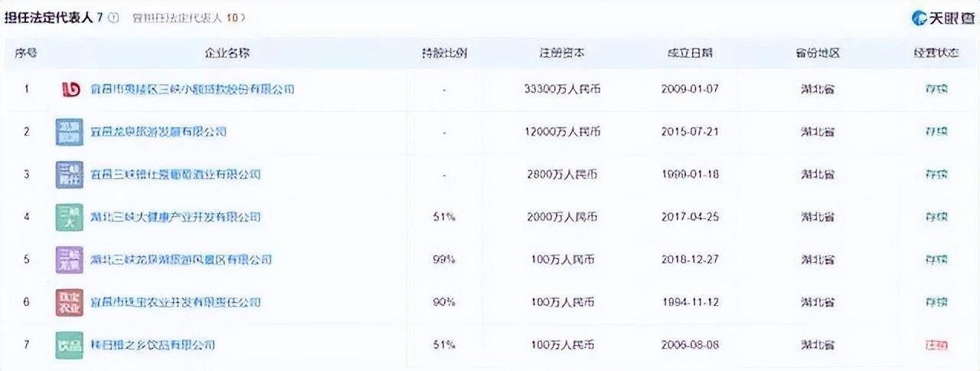Open the 三峡小额贷款股份有限公司 company link
980x371 pixels.
tap(192, 89)
